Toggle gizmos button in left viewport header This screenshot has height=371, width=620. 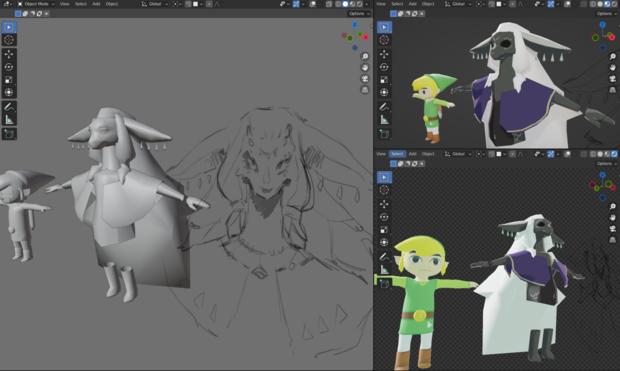click(x=296, y=4)
